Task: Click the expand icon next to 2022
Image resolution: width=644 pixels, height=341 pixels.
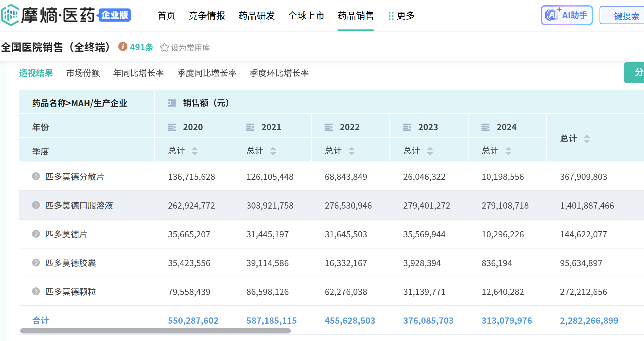Action: click(x=329, y=127)
